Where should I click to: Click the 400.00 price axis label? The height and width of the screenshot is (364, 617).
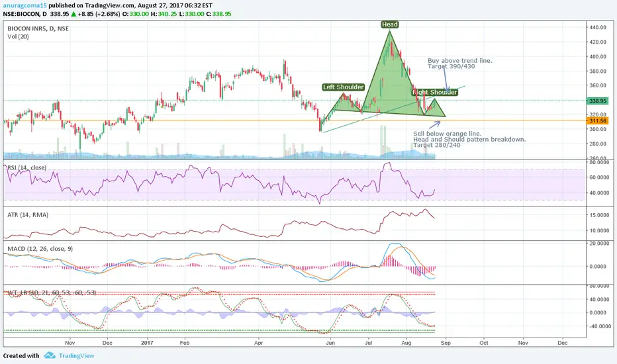(x=597, y=57)
